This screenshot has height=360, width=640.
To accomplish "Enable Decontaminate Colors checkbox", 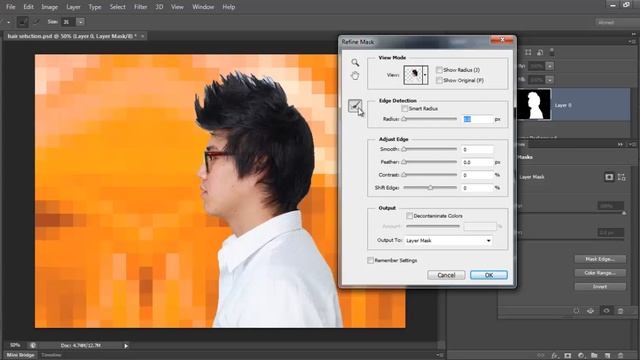I will (409, 216).
